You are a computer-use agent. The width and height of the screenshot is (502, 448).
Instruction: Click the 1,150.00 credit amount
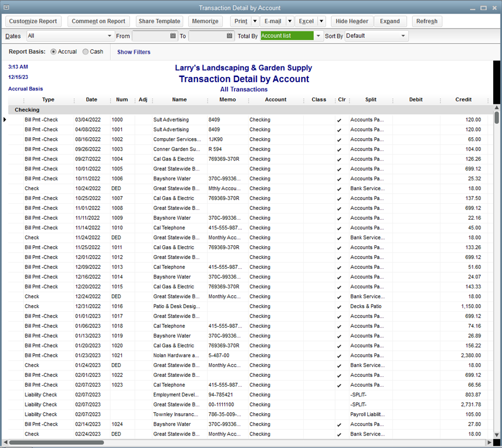coord(471,306)
